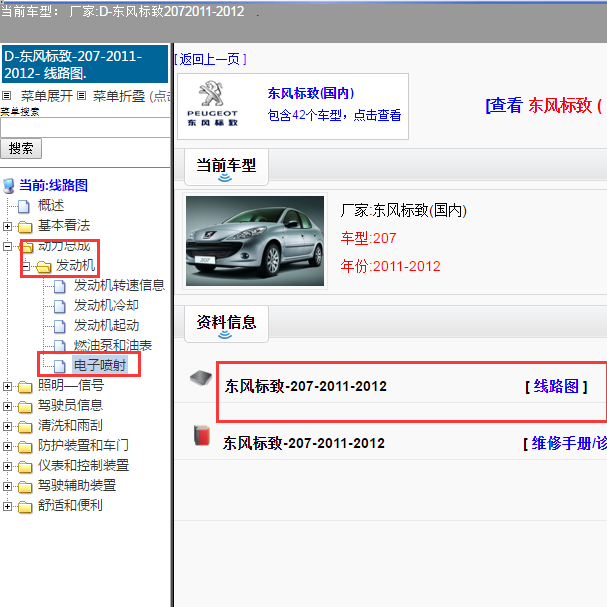Click 包含42个车型，点击查看 link
The image size is (607, 607).
(334, 115)
